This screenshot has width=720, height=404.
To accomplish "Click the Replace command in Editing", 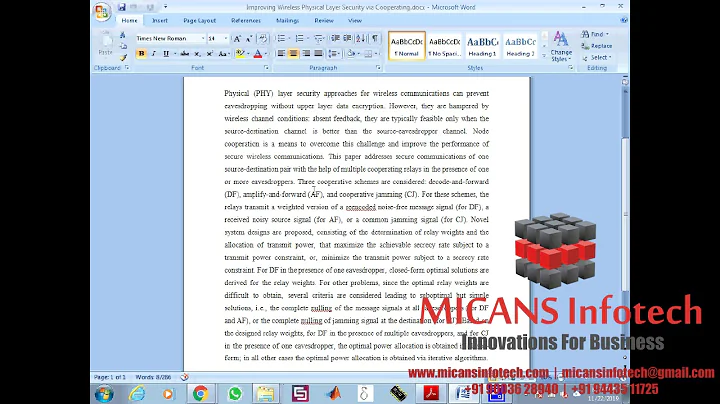I will (596, 46).
